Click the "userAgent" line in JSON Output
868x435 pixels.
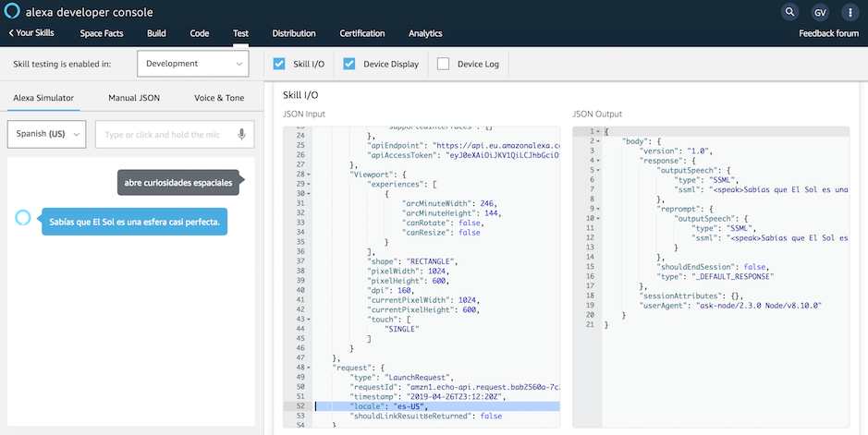[x=730, y=306]
